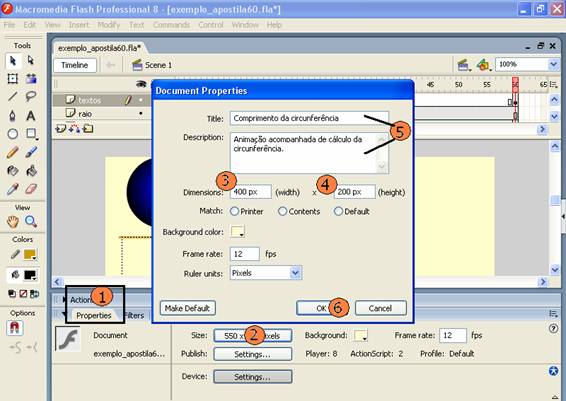The height and width of the screenshot is (401, 566).
Task: Click the Insert Layer icon
Action: point(61,128)
